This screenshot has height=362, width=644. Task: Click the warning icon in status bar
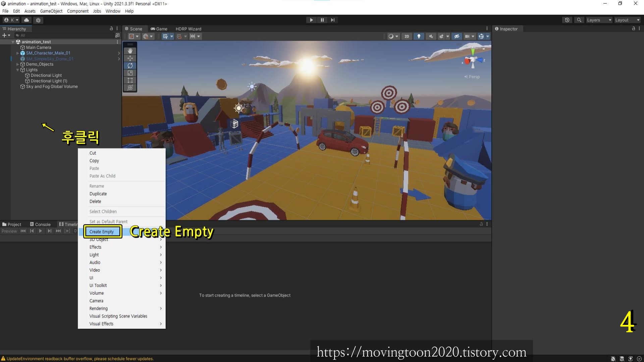click(x=3, y=359)
